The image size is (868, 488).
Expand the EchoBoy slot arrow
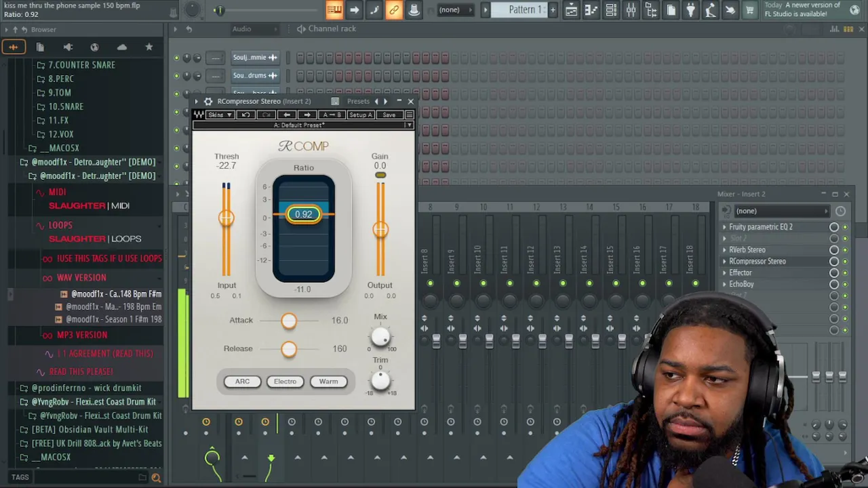724,285
